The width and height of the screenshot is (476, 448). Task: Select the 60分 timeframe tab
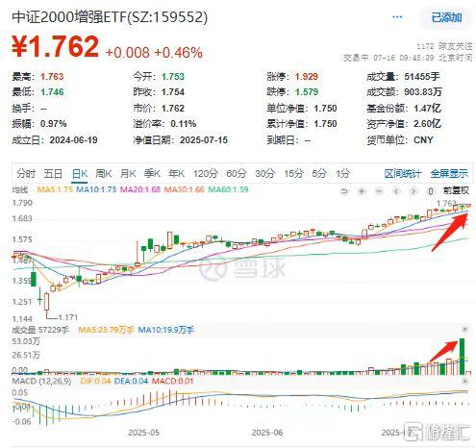(237, 174)
